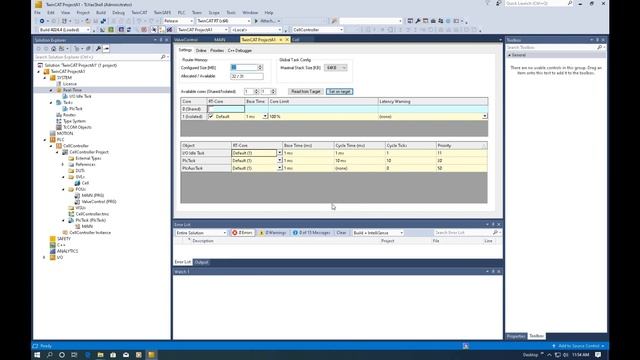Click RT-Core cell of core 0 (Shared)
Viewport: 640px width, 360px height.
tap(226, 109)
